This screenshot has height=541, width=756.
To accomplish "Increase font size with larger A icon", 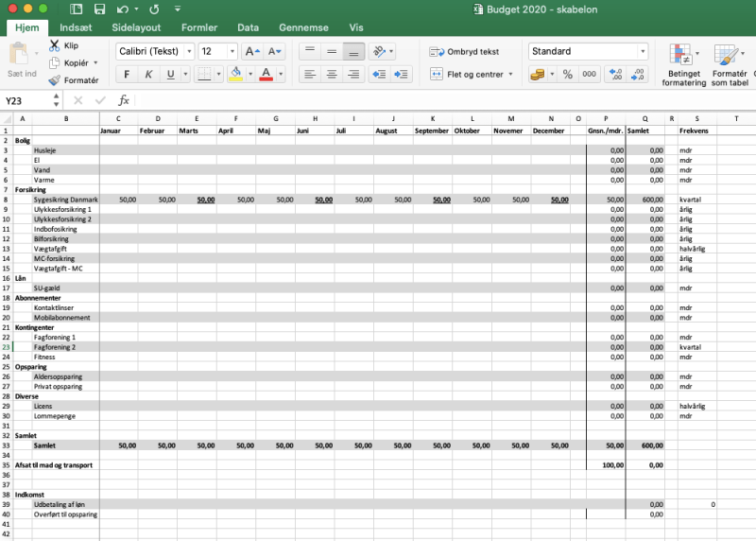I will [252, 51].
